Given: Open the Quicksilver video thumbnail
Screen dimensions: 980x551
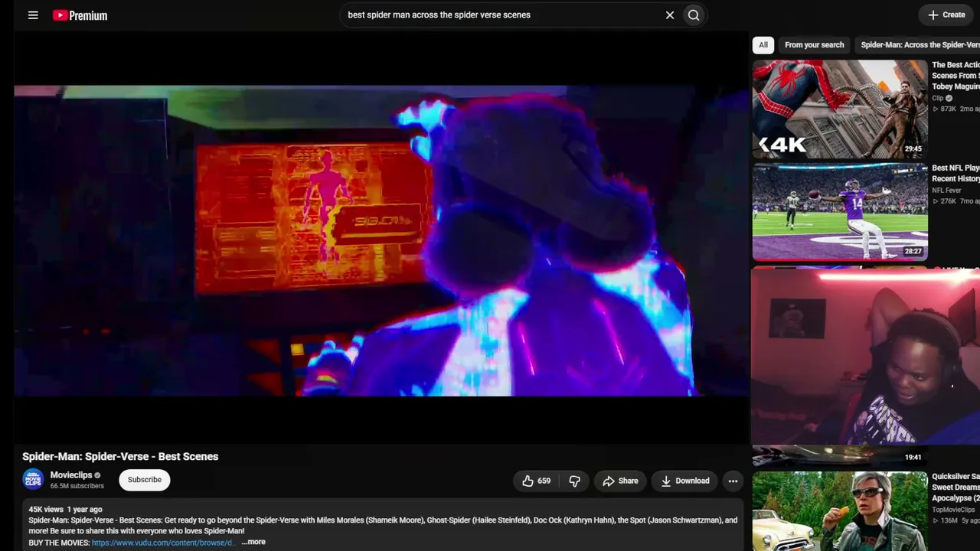Looking at the screenshot, I should point(840,511).
